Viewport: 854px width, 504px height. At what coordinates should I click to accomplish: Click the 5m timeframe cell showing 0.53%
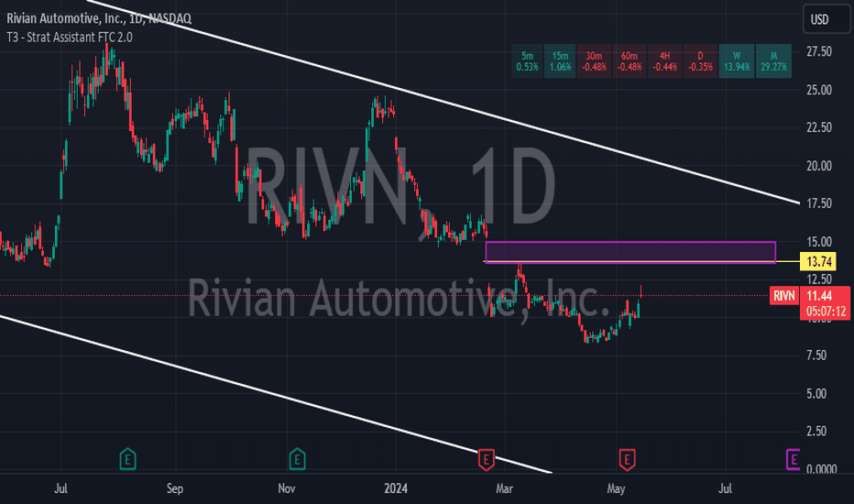point(527,61)
